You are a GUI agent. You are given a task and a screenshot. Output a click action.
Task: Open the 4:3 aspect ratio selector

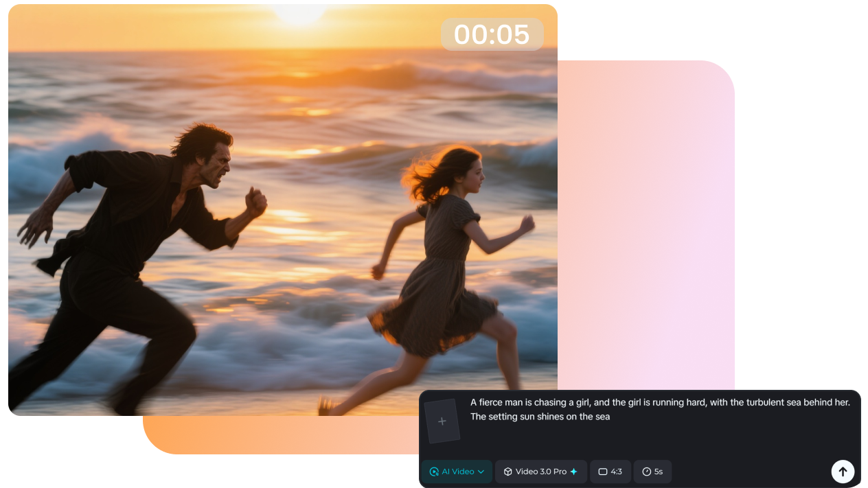point(610,472)
